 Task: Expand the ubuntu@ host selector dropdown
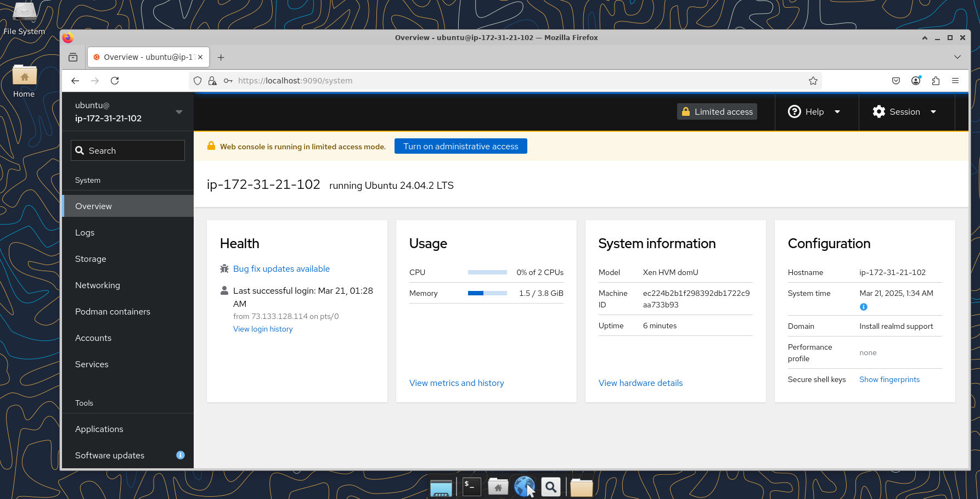(x=179, y=112)
